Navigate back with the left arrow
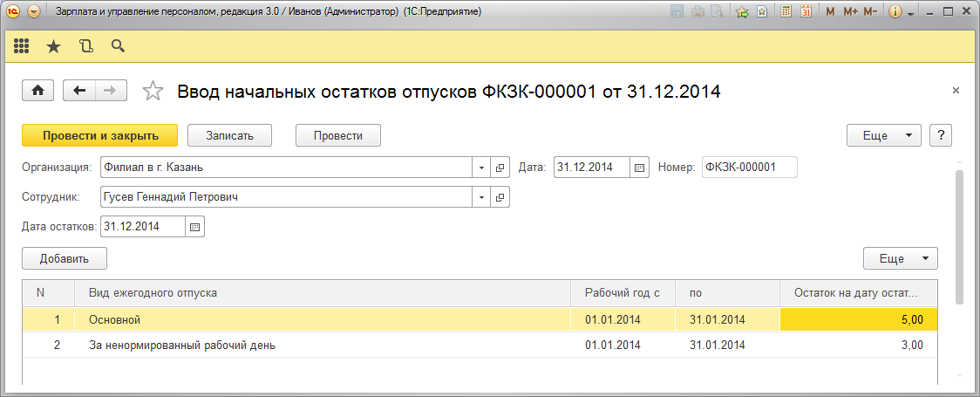Image resolution: width=980 pixels, height=397 pixels. [79, 91]
